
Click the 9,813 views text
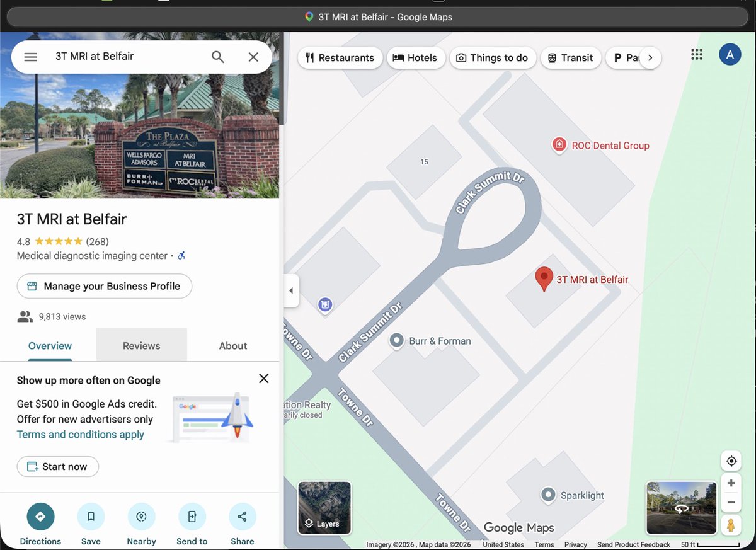[62, 317]
